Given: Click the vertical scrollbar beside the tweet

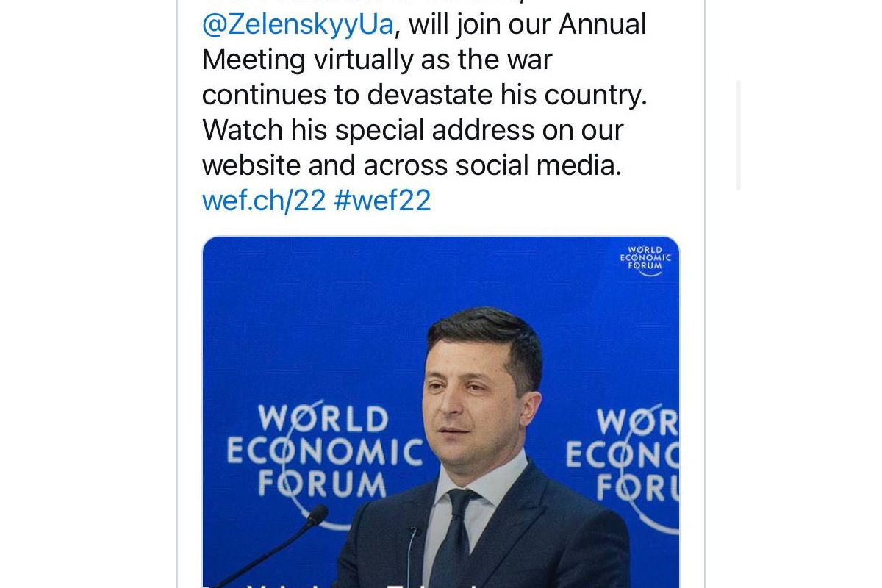Looking at the screenshot, I should (738, 135).
